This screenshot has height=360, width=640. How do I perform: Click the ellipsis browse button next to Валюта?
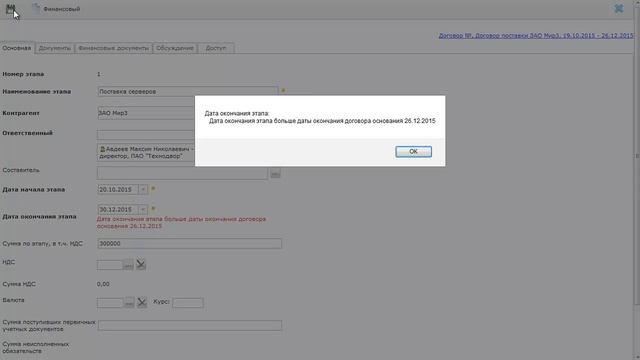(129, 303)
